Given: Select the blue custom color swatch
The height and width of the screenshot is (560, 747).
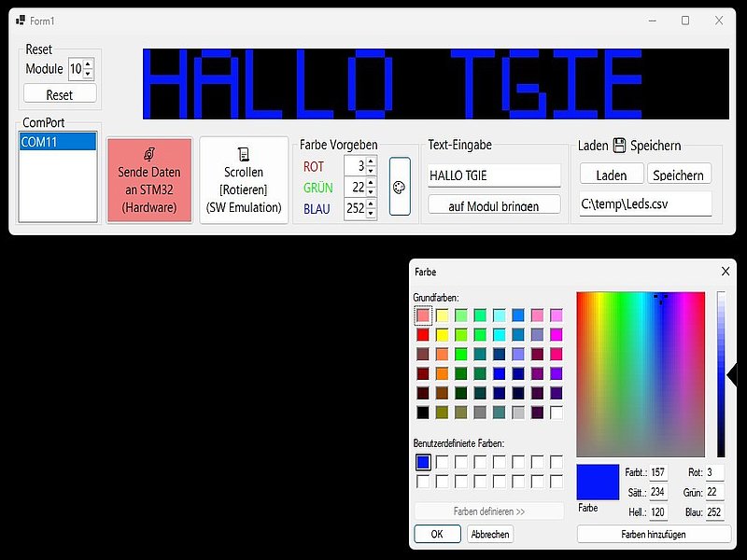Looking at the screenshot, I should (x=423, y=462).
